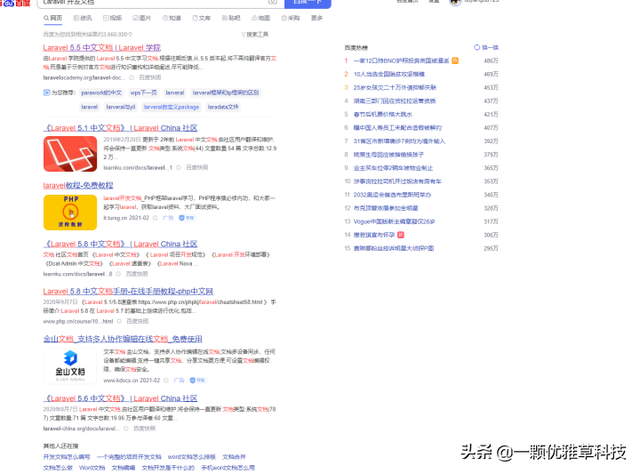Click orange tag icon on hot item 1
The height and width of the screenshot is (474, 640).
(455, 61)
